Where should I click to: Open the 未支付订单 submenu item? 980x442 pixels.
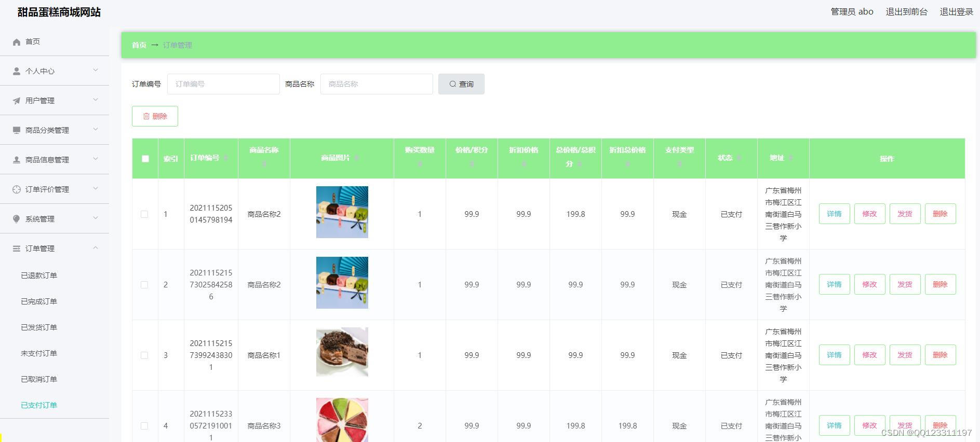coord(39,353)
